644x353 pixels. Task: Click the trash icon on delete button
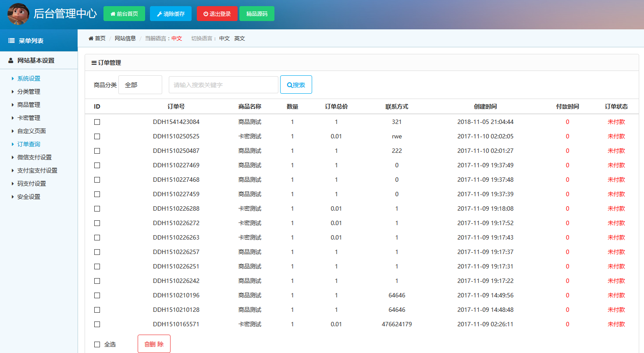(147, 344)
